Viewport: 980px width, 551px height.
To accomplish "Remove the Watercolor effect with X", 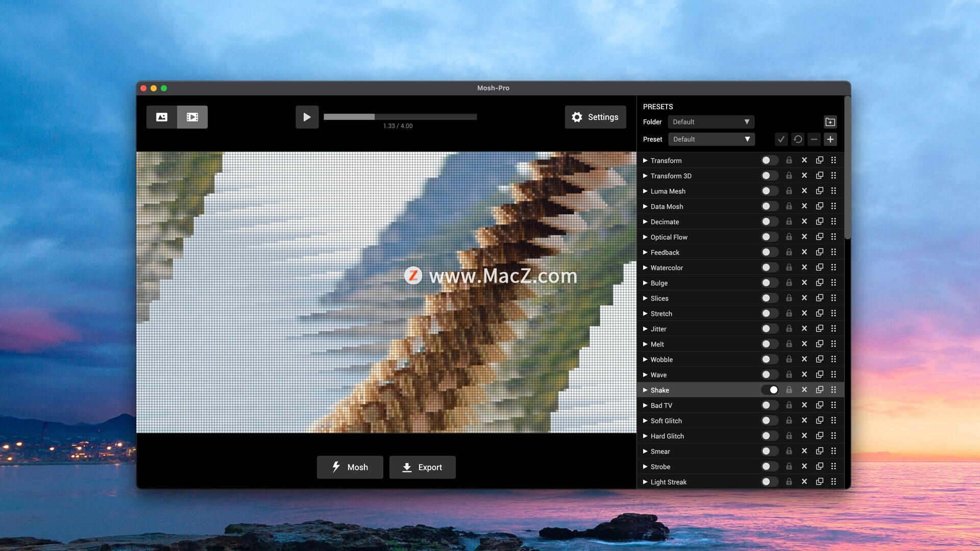I will (804, 267).
